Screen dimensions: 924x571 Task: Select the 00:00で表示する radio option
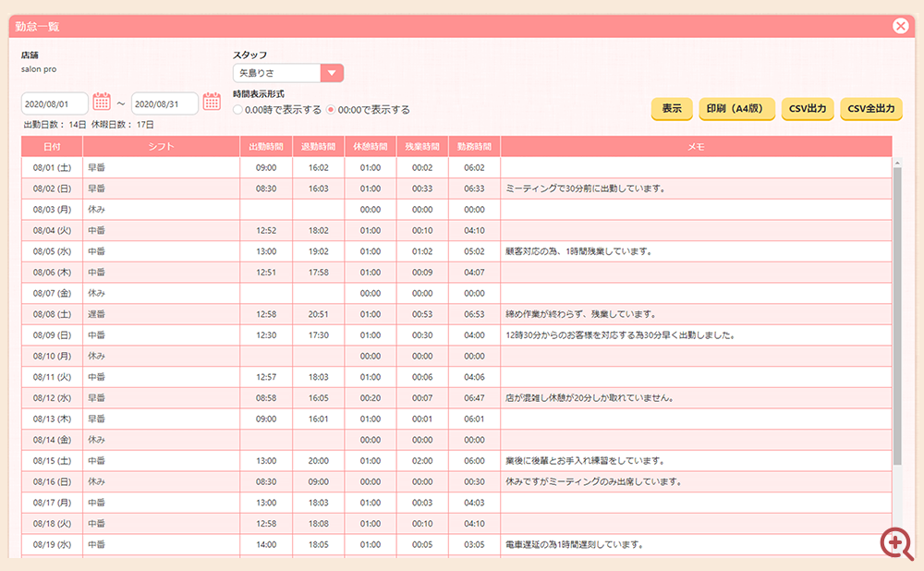[x=331, y=110]
